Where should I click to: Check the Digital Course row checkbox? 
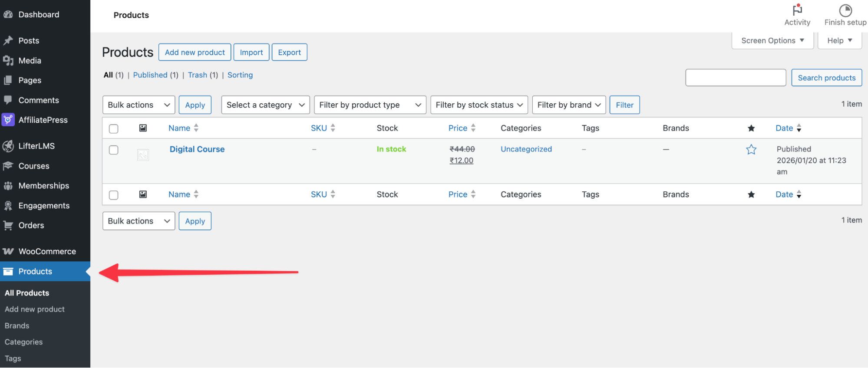coord(114,150)
